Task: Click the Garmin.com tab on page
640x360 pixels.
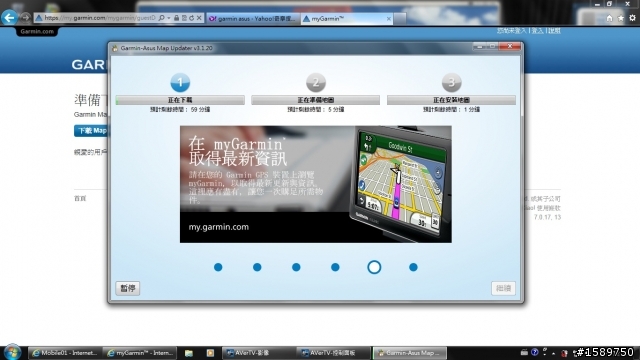Action: pyautogui.click(x=37, y=31)
